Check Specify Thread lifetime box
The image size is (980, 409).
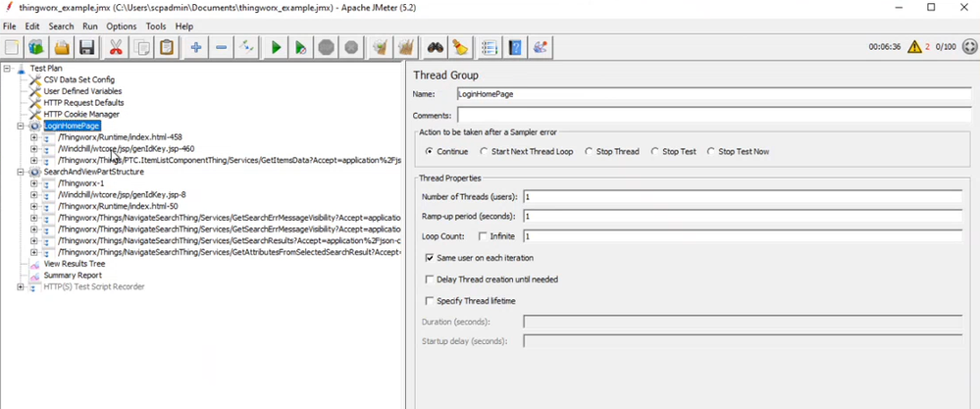pos(430,300)
